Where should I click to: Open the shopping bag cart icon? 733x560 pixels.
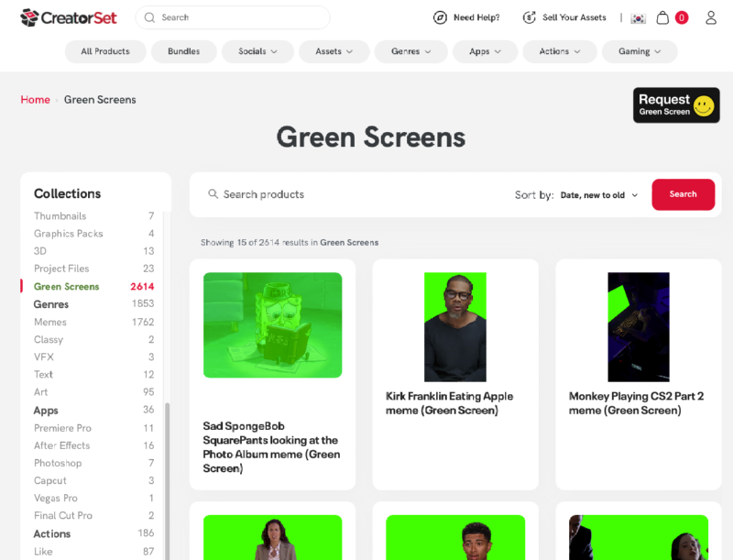pos(662,17)
